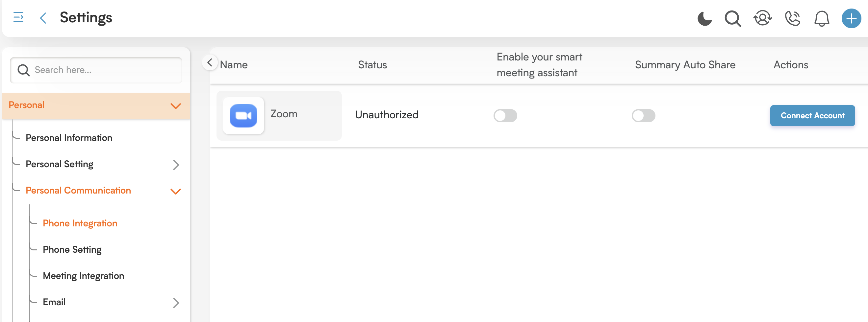Click the user sync profile icon

pos(762,18)
